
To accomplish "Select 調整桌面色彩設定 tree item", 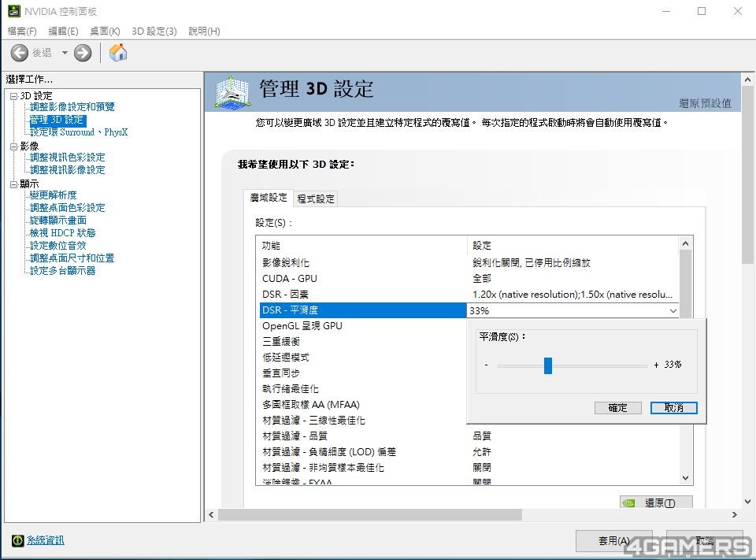I will pos(67,207).
